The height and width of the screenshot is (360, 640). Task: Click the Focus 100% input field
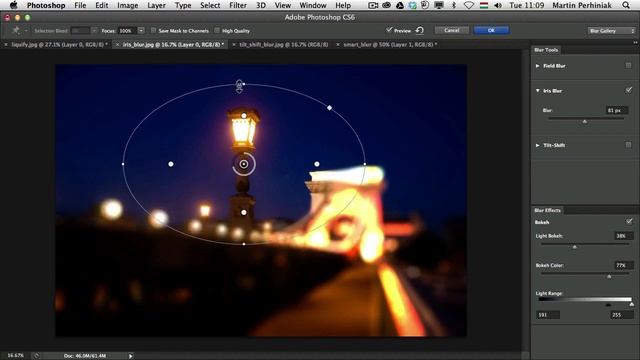[x=127, y=31]
